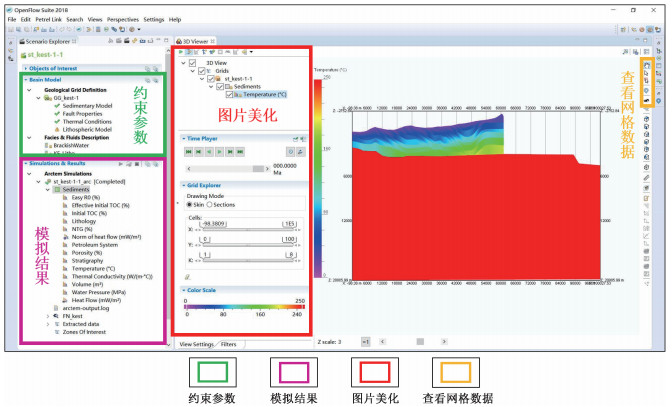Jump to first frame in Time Player
The width and height of the screenshot is (672, 407).
pyautogui.click(x=186, y=151)
